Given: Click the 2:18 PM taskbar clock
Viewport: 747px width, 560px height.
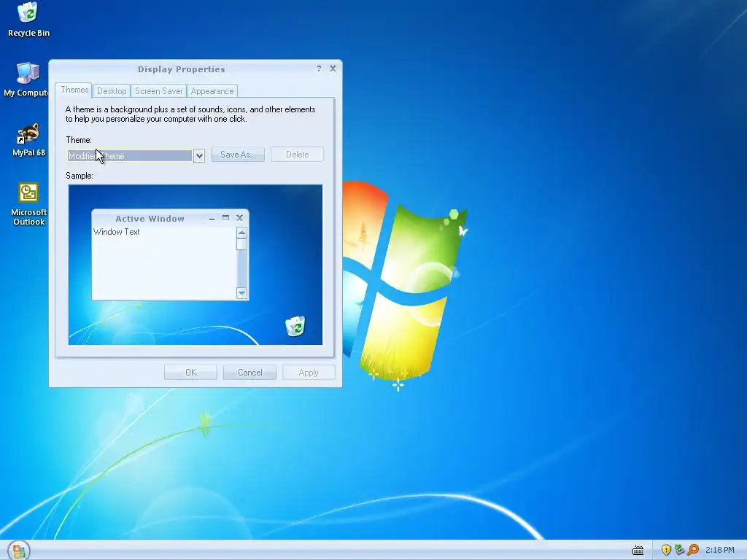Looking at the screenshot, I should (x=719, y=550).
